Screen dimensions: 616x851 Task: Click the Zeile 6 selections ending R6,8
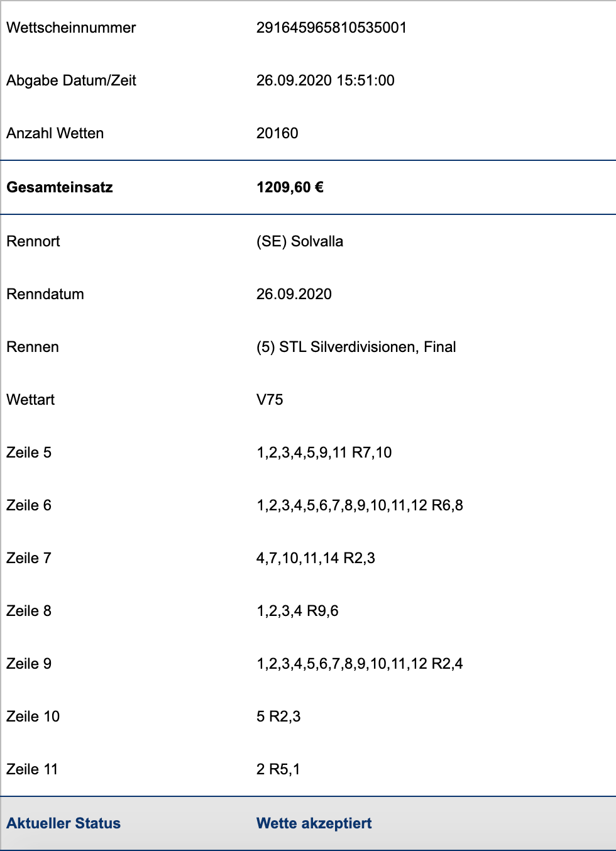pos(360,505)
